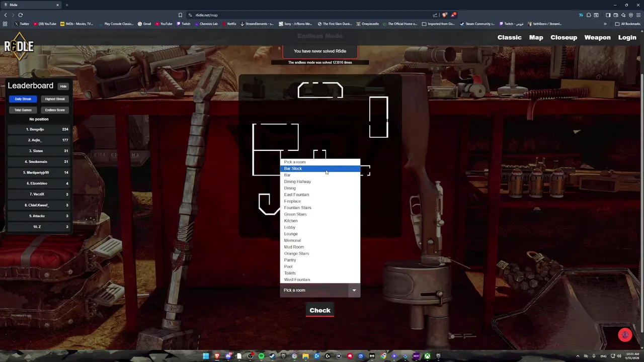Choose Green Stairs from room list
Screen dimensions: 644x362
coord(320,214)
